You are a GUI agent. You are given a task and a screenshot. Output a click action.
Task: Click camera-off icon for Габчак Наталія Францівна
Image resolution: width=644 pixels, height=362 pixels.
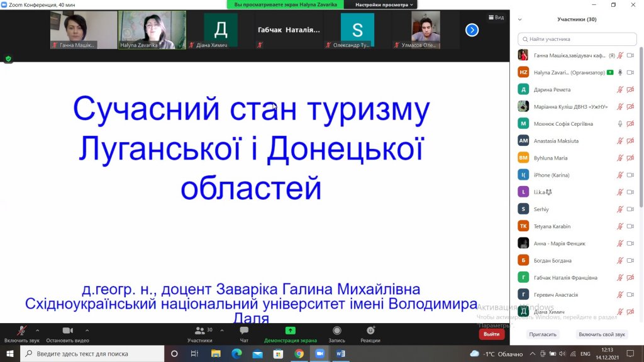pyautogui.click(x=630, y=277)
